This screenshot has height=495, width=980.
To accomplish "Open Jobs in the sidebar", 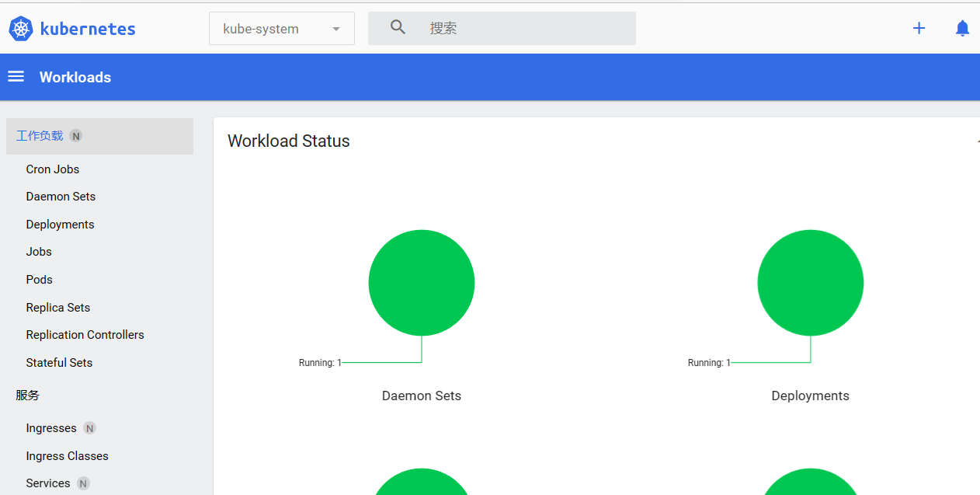I will tap(39, 252).
